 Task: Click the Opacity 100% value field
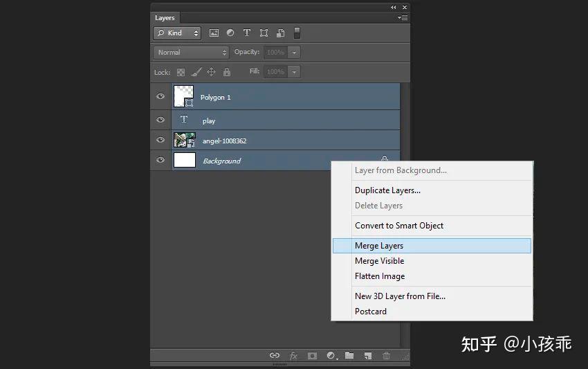tap(275, 53)
